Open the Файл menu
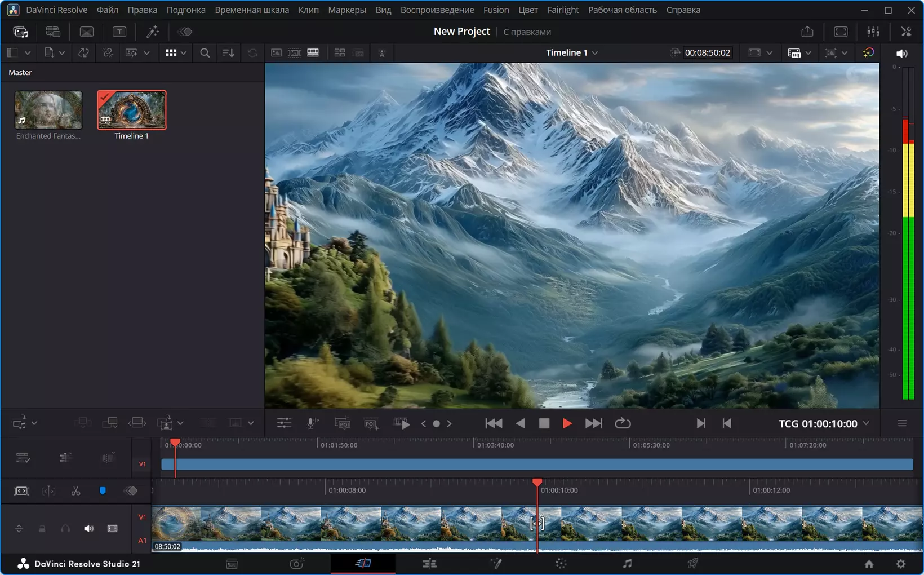924x575 pixels. (x=107, y=10)
